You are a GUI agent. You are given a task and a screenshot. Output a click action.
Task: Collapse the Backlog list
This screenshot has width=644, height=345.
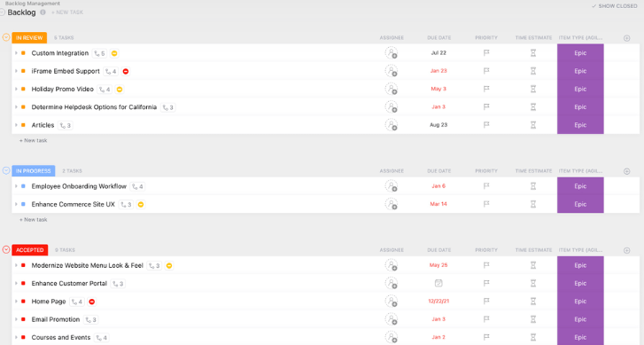coord(3,12)
